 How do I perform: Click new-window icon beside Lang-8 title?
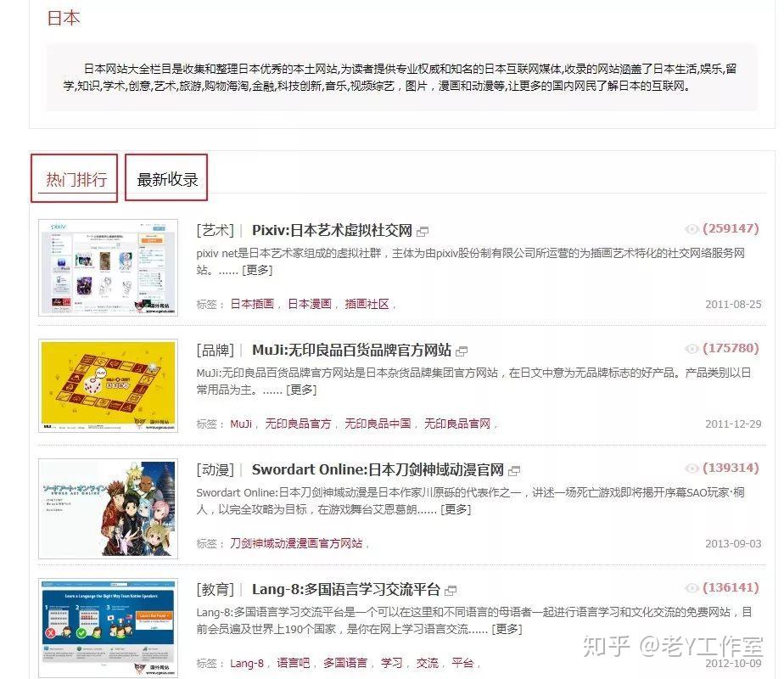(451, 591)
